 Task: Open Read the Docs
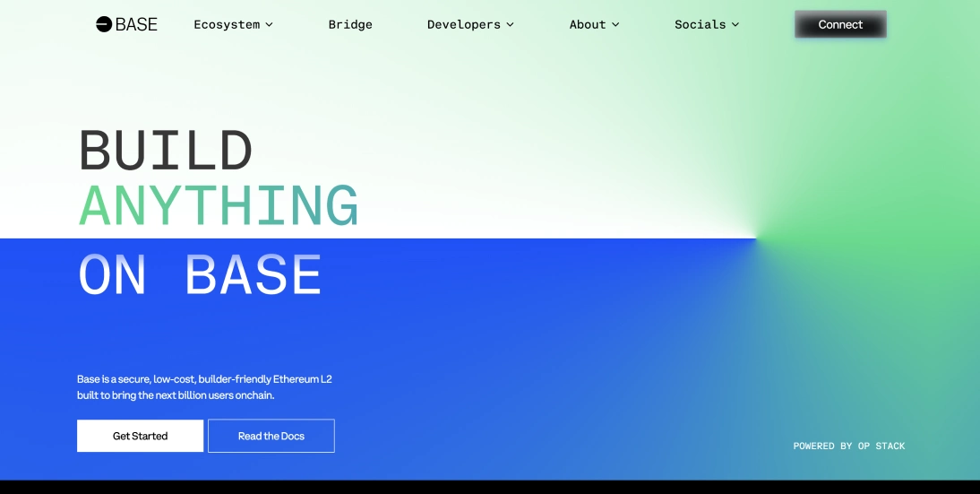271,436
